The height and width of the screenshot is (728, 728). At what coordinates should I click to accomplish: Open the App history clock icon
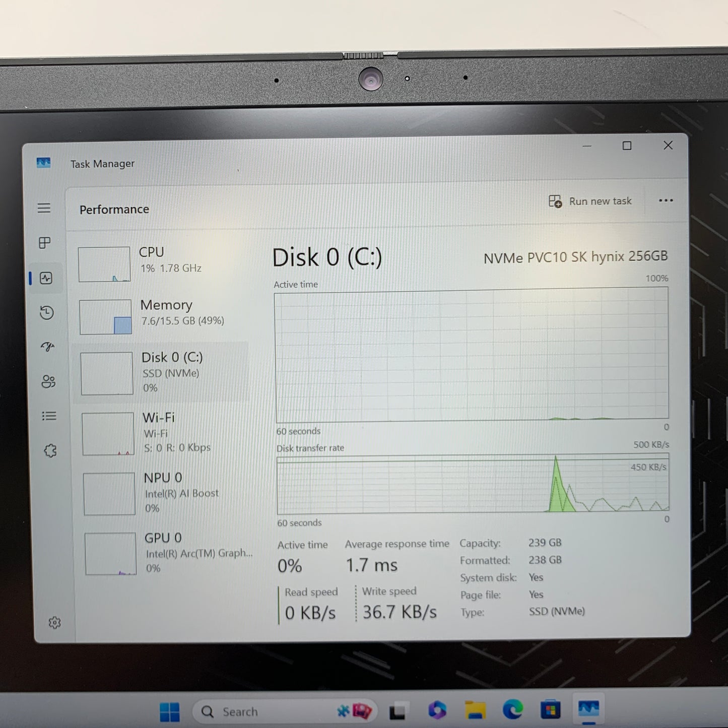click(x=45, y=312)
